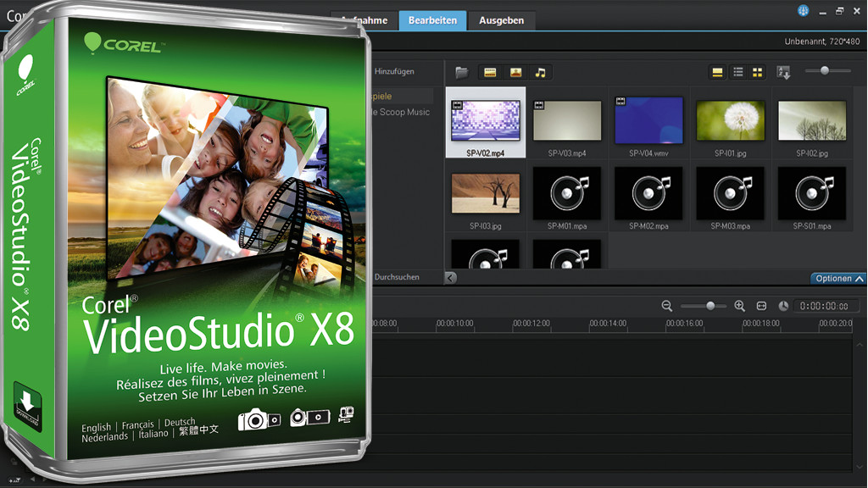Viewport: 868px width, 488px height.
Task: Click the globe icon in title bar
Action: 804,10
